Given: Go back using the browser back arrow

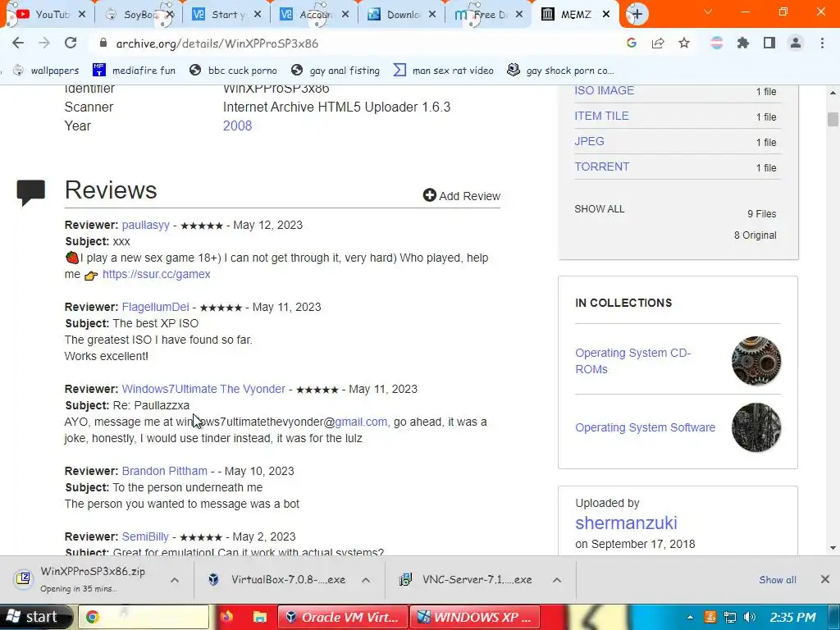Looking at the screenshot, I should point(18,43).
